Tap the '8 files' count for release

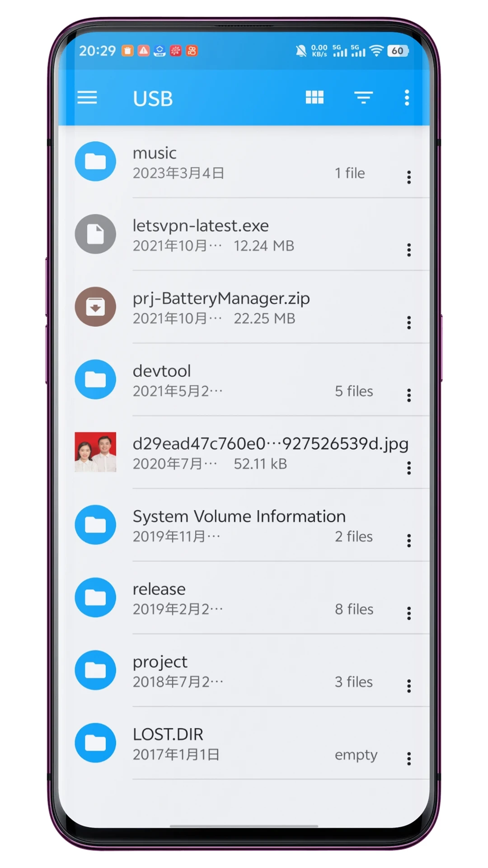pyautogui.click(x=354, y=609)
